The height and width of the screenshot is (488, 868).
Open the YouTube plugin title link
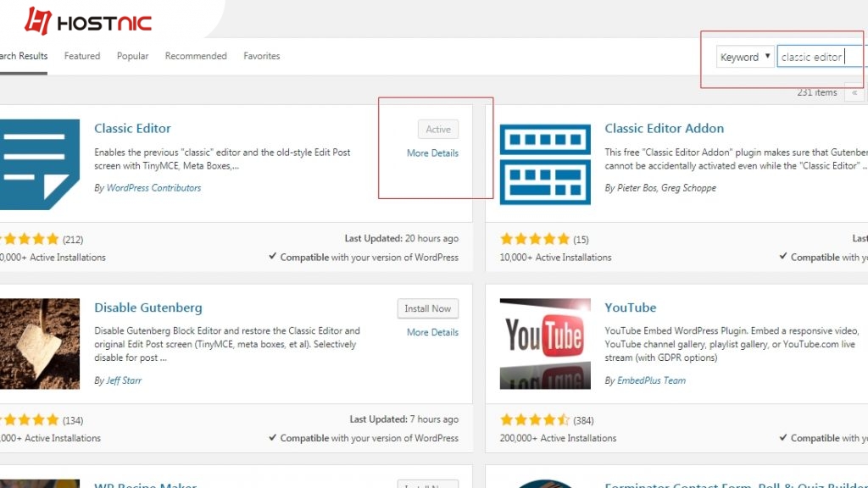630,308
